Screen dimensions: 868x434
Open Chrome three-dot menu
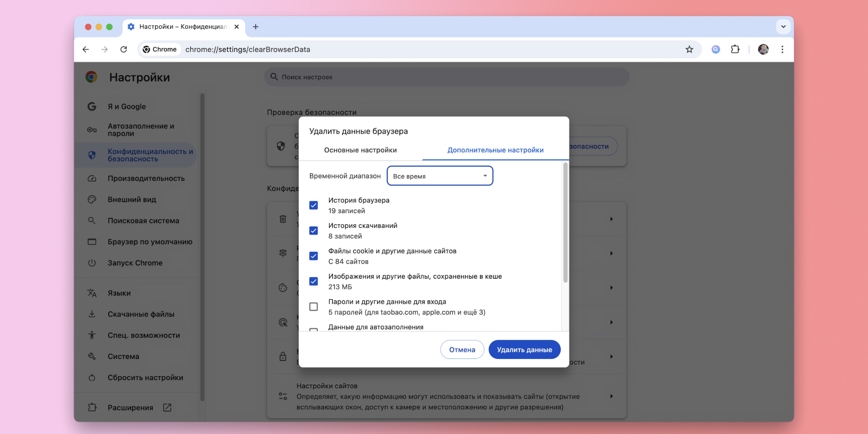tap(782, 49)
